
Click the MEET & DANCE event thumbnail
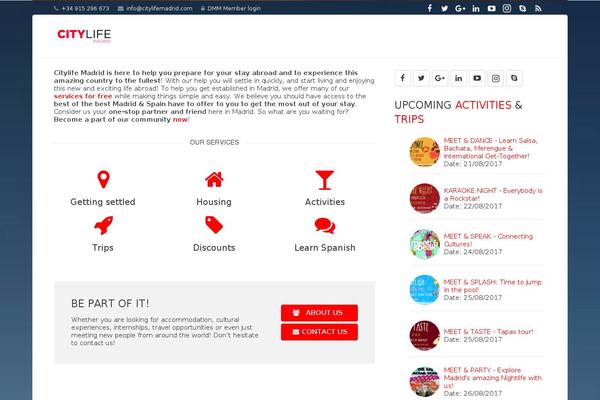[x=424, y=152]
